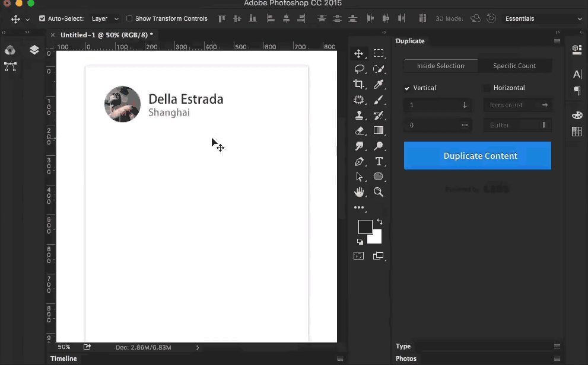Image resolution: width=588 pixels, height=365 pixels.
Task: Disable the Auto-Select checkbox
Action: pos(42,18)
